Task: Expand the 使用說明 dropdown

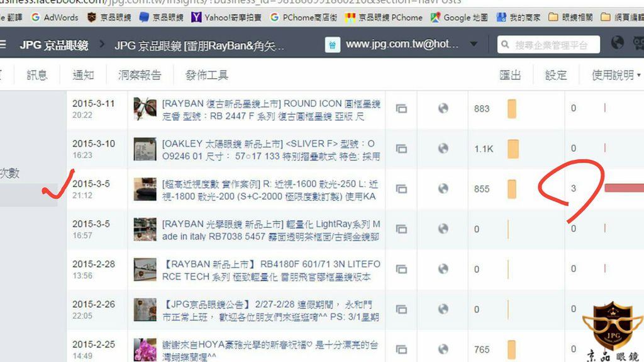Action: pyautogui.click(x=616, y=75)
